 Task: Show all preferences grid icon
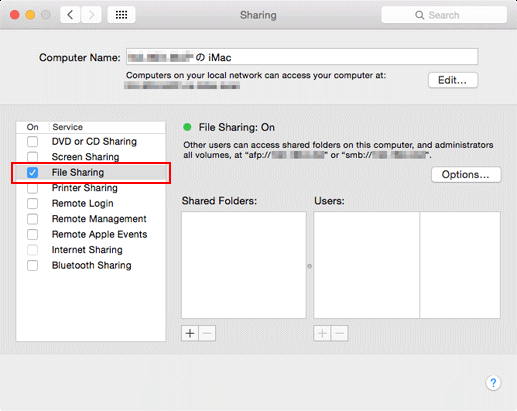click(121, 15)
